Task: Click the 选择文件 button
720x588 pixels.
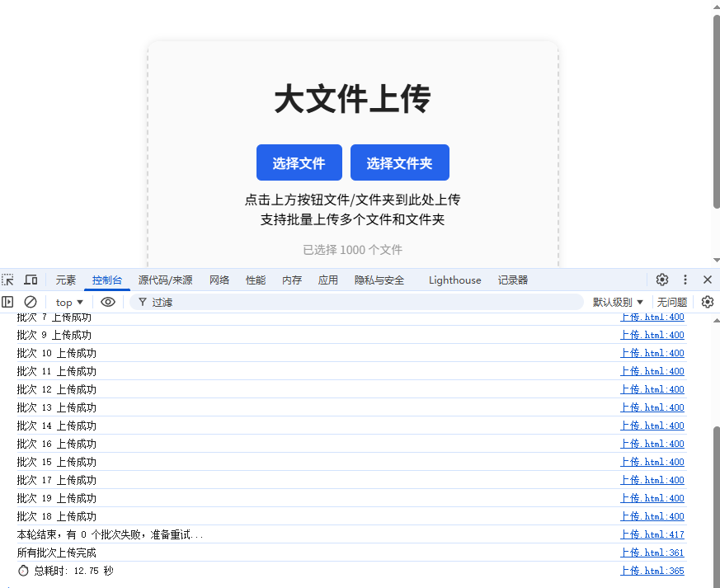Action: [299, 162]
